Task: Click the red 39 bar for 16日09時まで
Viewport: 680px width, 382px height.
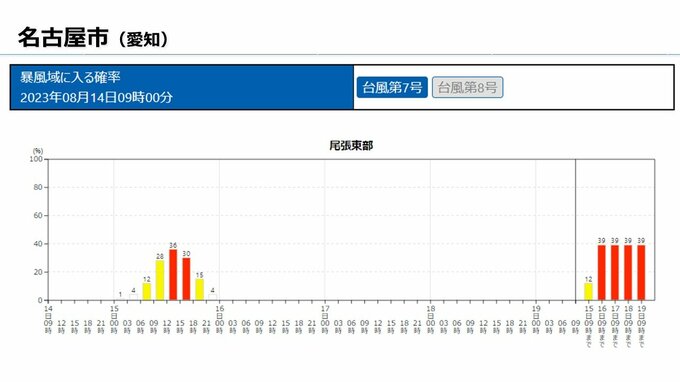Action: 602,272
